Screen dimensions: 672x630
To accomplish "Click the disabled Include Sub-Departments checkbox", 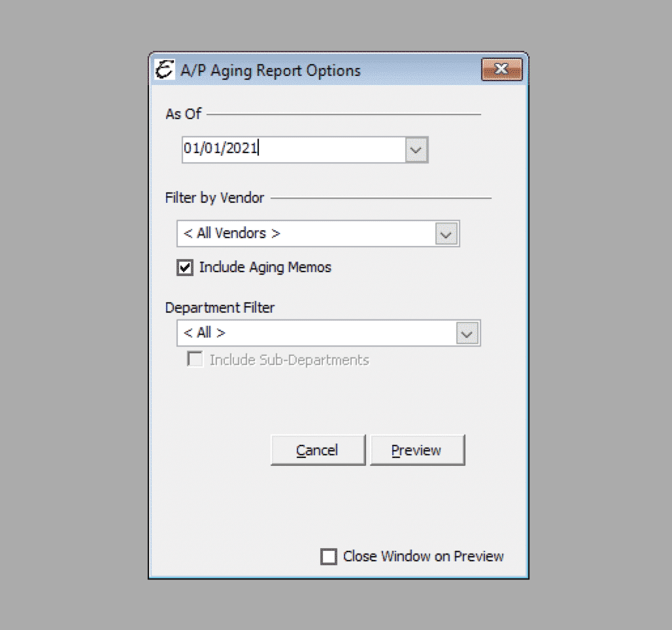I will [194, 359].
